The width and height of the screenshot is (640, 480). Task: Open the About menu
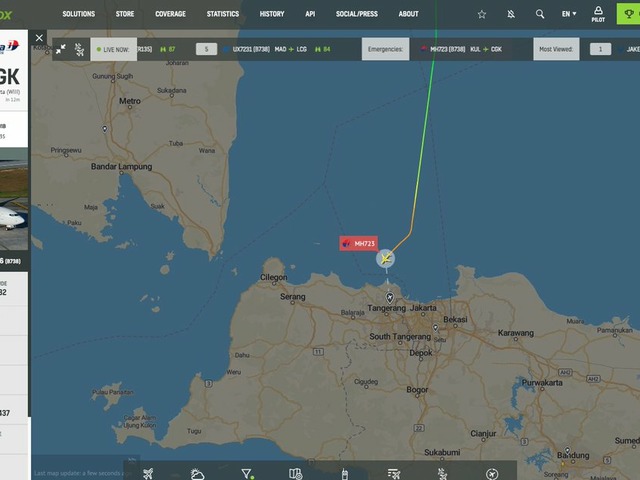pos(409,14)
